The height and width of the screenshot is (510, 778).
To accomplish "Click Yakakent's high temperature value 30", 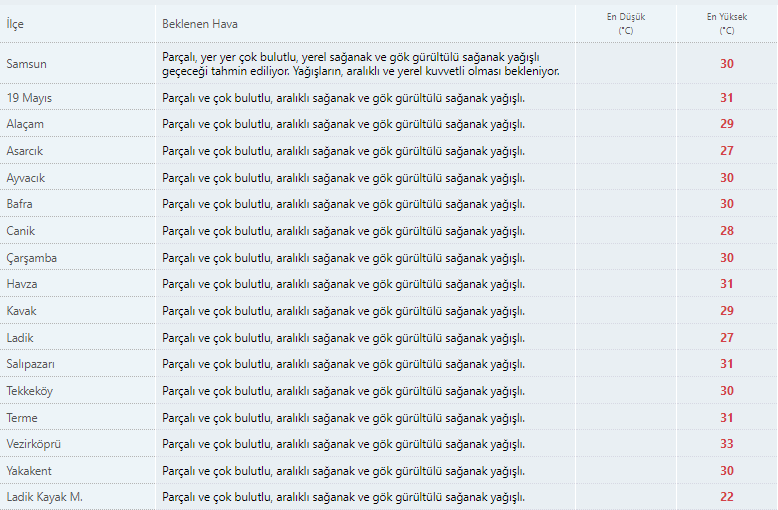I will coord(727,471).
